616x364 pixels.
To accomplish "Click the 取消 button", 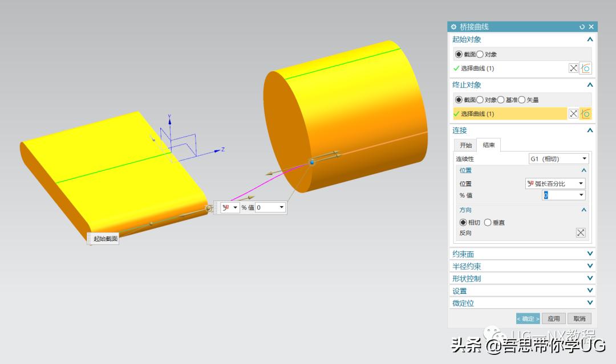I will (x=579, y=318).
